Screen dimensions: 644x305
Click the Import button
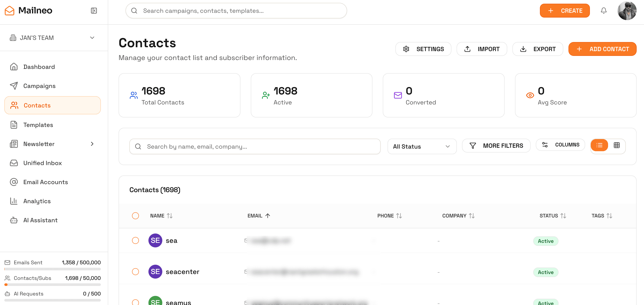[482, 49]
